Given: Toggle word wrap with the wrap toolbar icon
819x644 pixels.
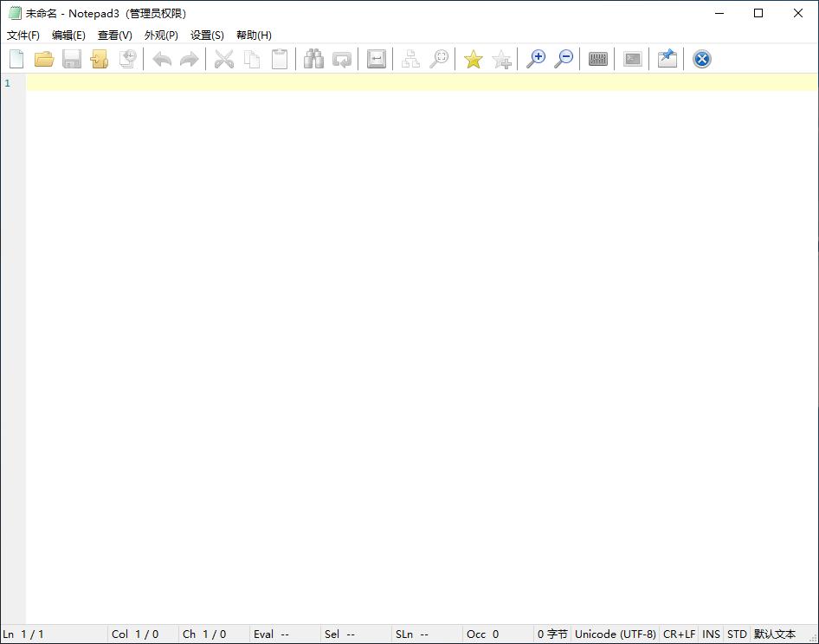Looking at the screenshot, I should pyautogui.click(x=376, y=58).
